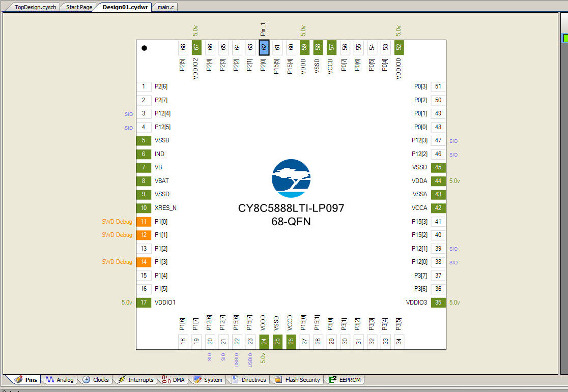Click the XRES_N pin label

(165, 208)
